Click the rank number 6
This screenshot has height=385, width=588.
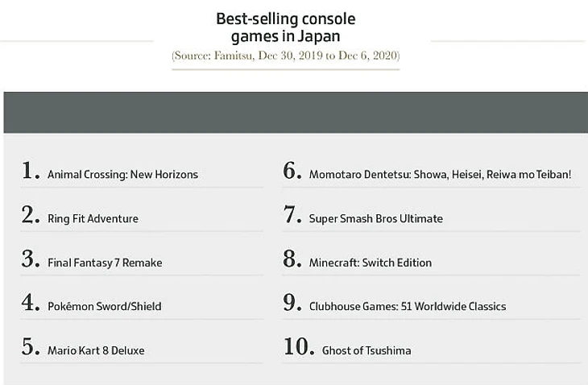[x=292, y=171]
